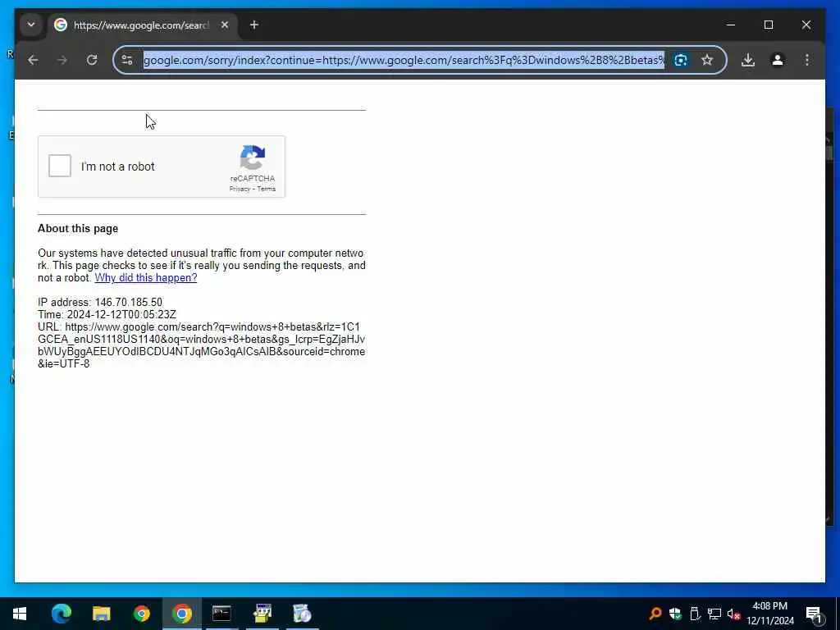The width and height of the screenshot is (840, 630).
Task: Bookmark this page with the star icon
Action: 707,60
